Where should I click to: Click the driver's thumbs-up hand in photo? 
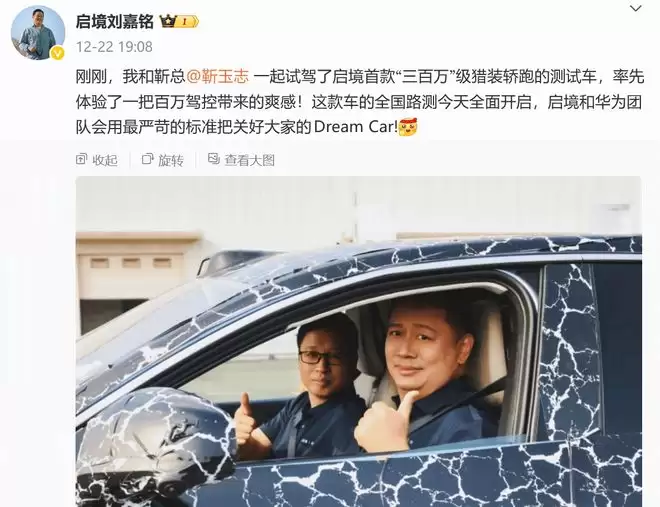385,423
